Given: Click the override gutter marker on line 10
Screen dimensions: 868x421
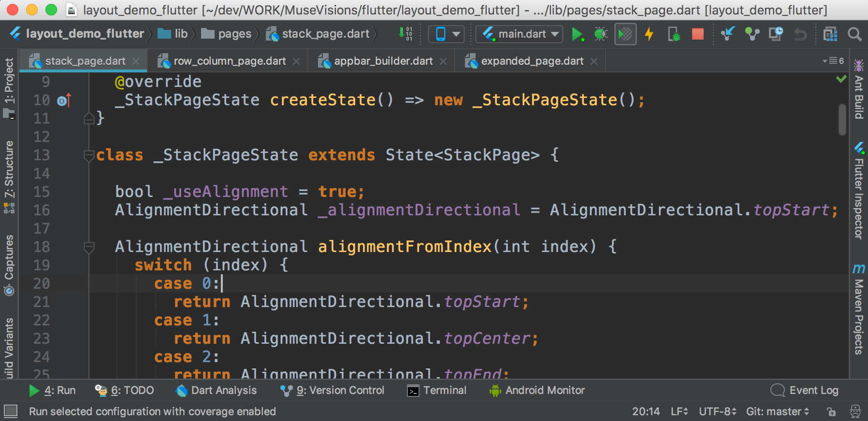Looking at the screenshot, I should (64, 100).
